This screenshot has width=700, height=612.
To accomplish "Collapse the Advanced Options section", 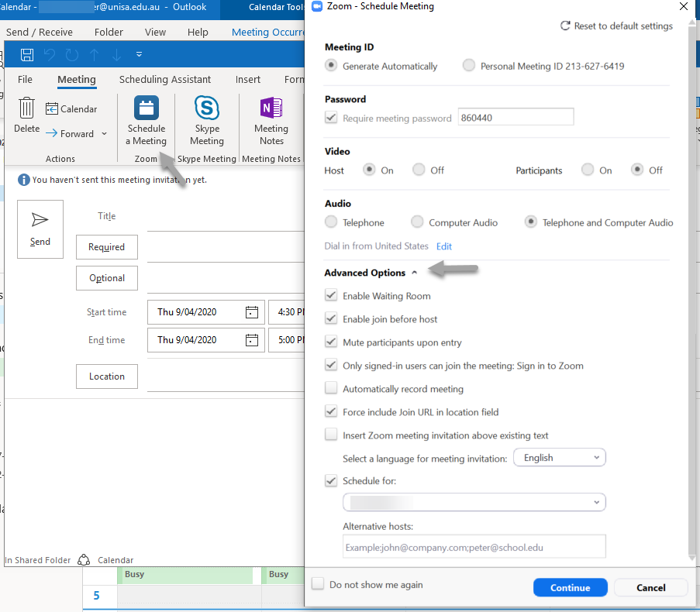I will tap(414, 272).
